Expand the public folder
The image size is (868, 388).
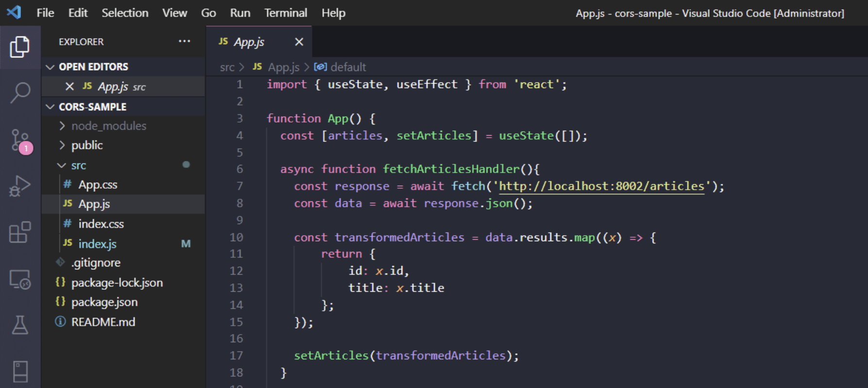pyautogui.click(x=62, y=145)
